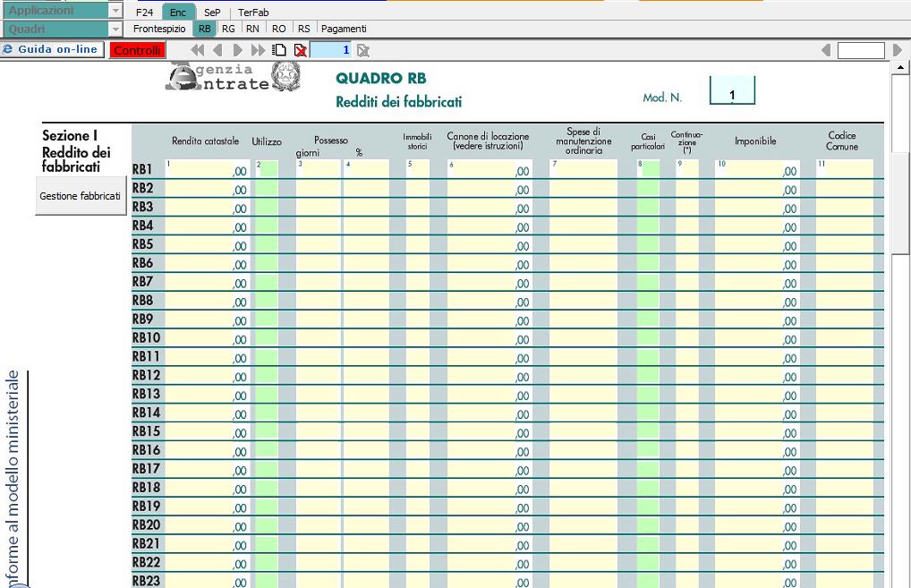Viewport: 911px width, 588px height.
Task: Click RB1 Continuazione field
Action: coord(687,168)
